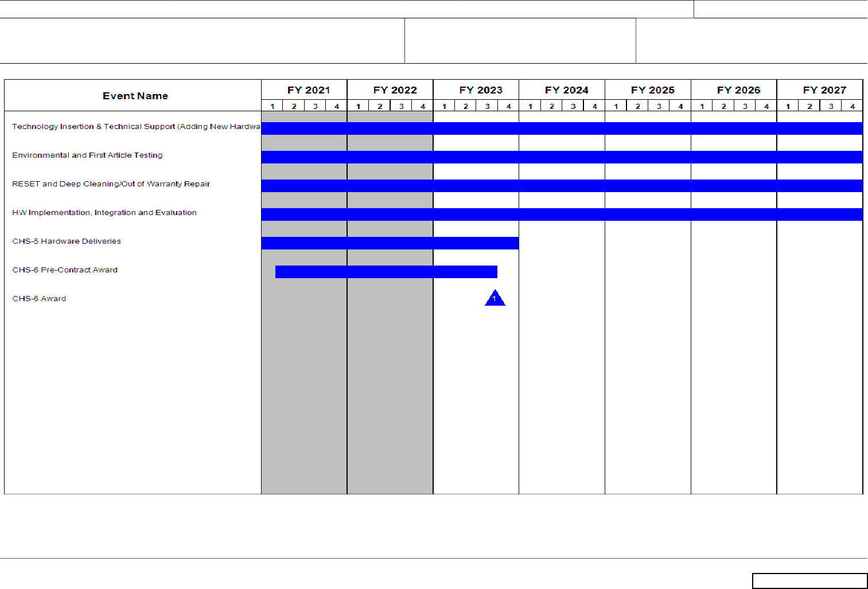Select the FY 2025 column header
The image size is (868, 589).
(x=652, y=90)
